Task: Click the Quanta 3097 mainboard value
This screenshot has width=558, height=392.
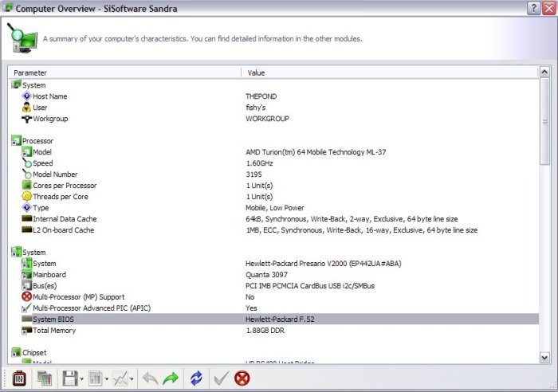Action: (266, 275)
